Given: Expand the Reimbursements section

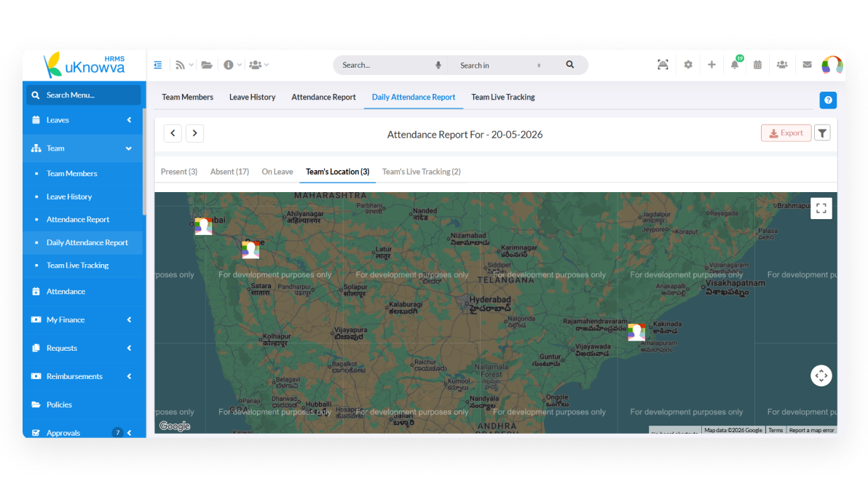Looking at the screenshot, I should pos(82,376).
